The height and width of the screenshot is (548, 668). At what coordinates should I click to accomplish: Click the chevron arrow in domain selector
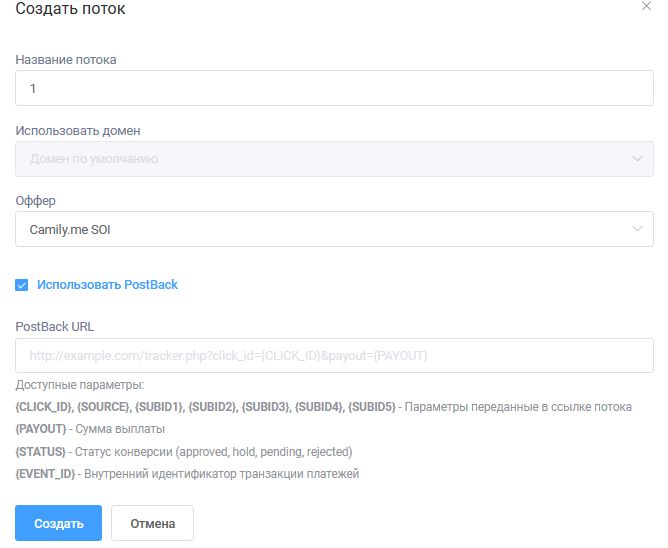pos(638,159)
